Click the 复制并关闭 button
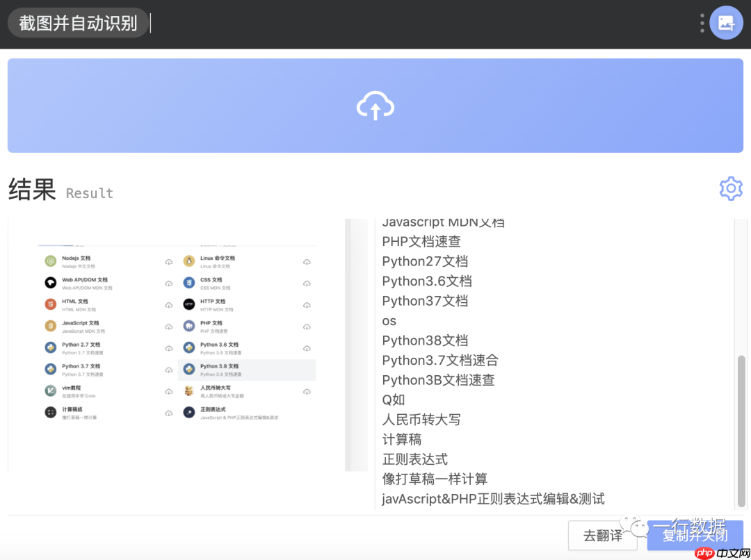The width and height of the screenshot is (751, 560). 695,536
